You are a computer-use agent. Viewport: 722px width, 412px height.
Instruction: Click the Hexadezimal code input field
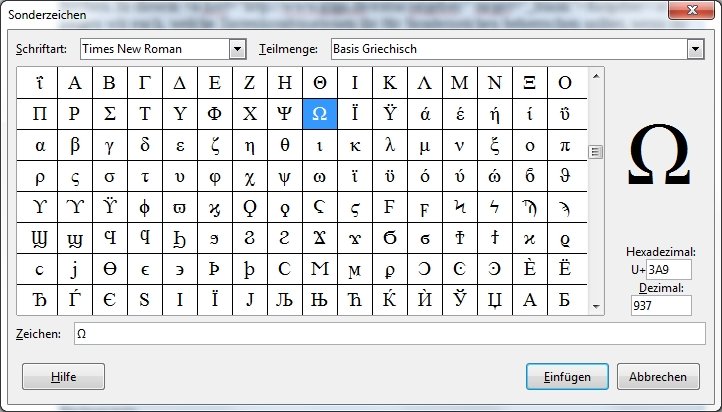click(668, 270)
